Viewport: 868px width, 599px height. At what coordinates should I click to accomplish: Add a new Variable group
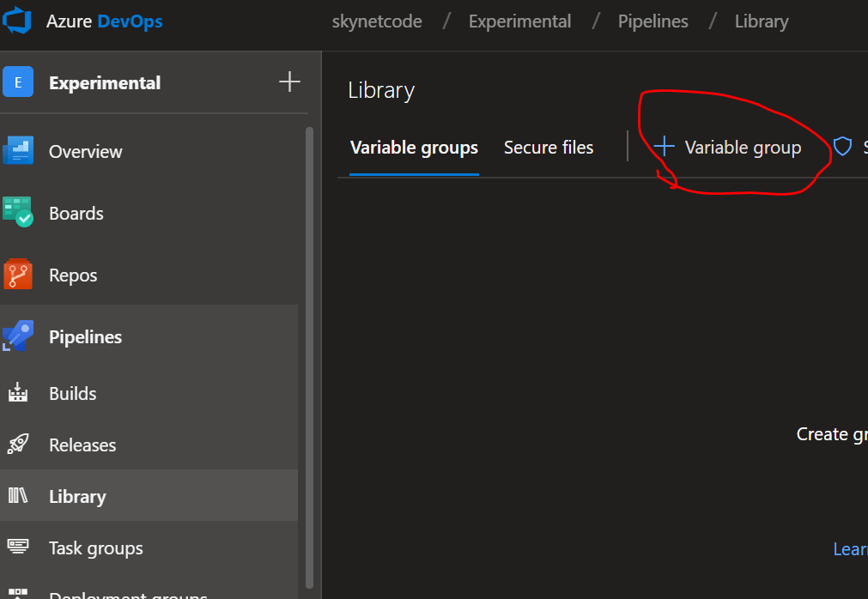click(728, 148)
